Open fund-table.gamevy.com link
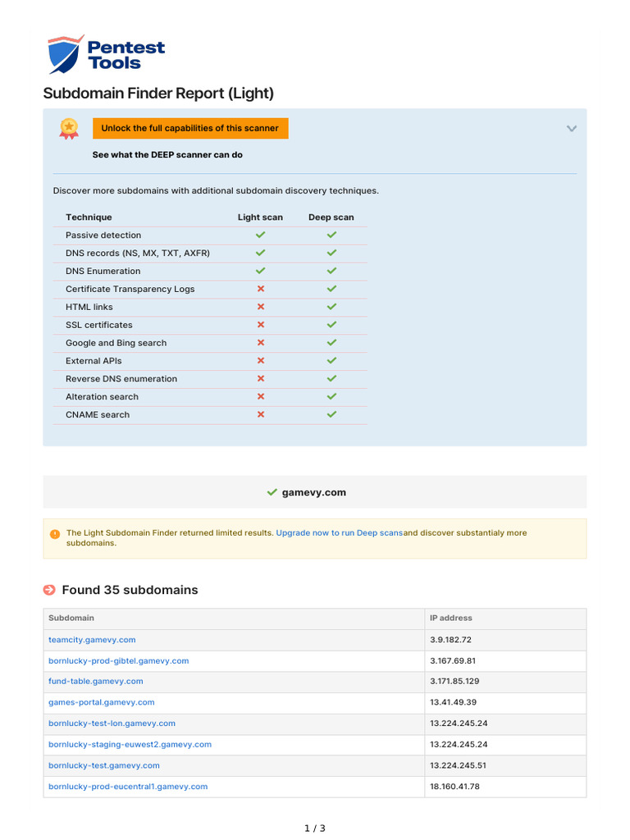 coord(95,682)
